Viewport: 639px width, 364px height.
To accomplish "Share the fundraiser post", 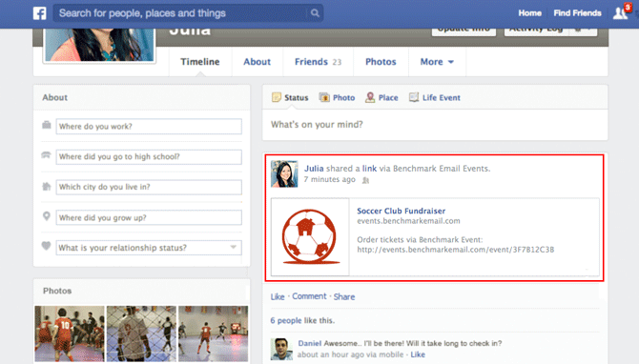I will [x=344, y=296].
